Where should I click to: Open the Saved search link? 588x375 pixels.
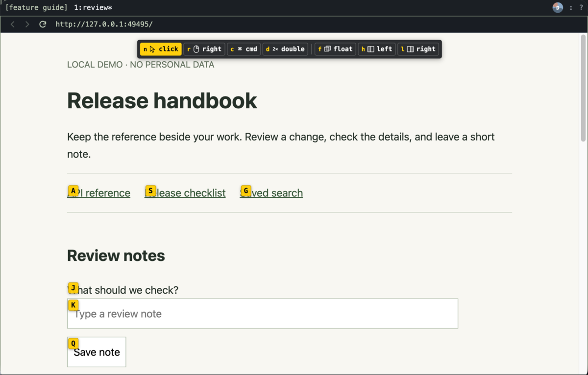pos(271,193)
